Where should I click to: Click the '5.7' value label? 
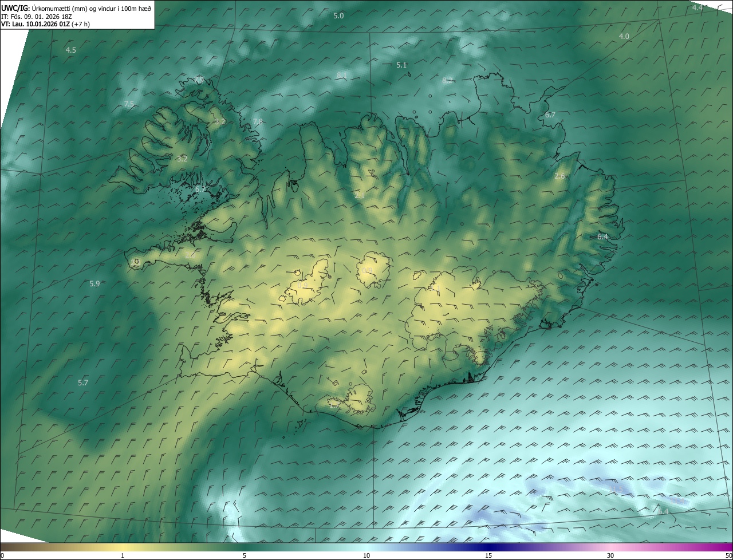(83, 382)
